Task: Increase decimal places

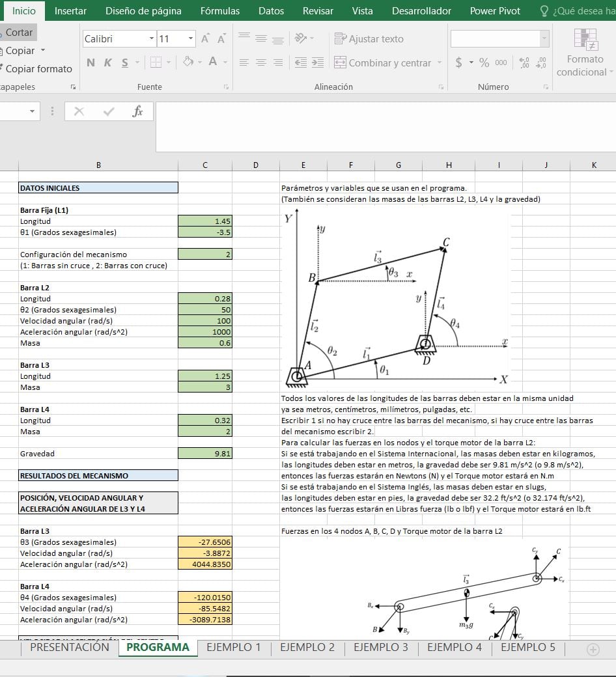Action: pos(524,62)
